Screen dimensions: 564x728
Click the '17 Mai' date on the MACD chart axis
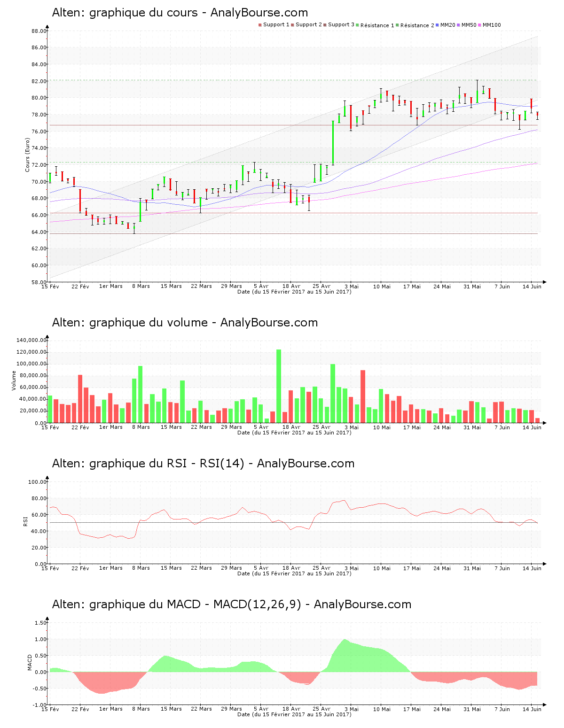412,709
